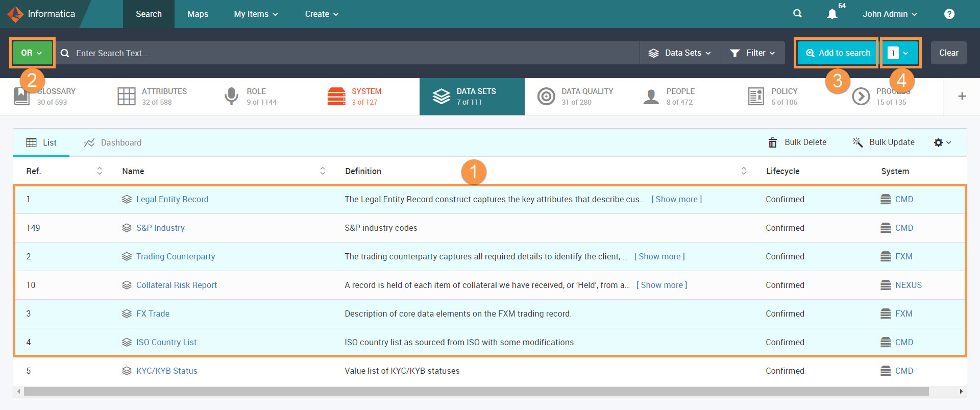This screenshot has width=980, height=410.
Task: Click the data set icon beside S&P Industry
Action: coord(127,228)
